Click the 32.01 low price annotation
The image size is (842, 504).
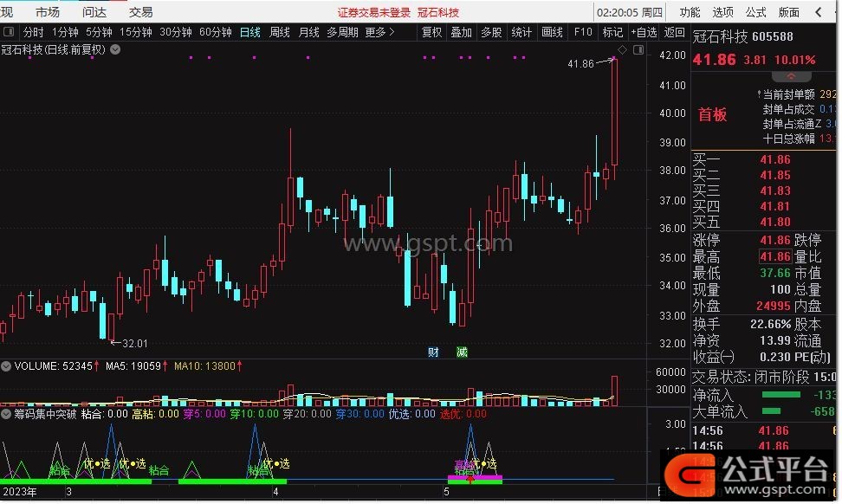(x=134, y=344)
